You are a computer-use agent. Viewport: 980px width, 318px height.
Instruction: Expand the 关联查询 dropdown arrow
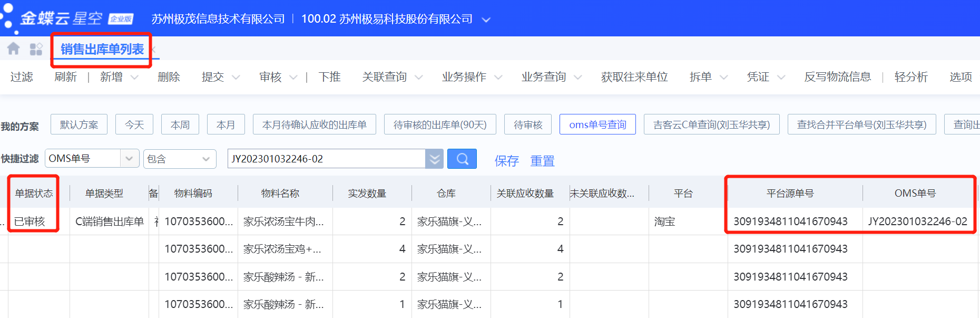point(419,78)
